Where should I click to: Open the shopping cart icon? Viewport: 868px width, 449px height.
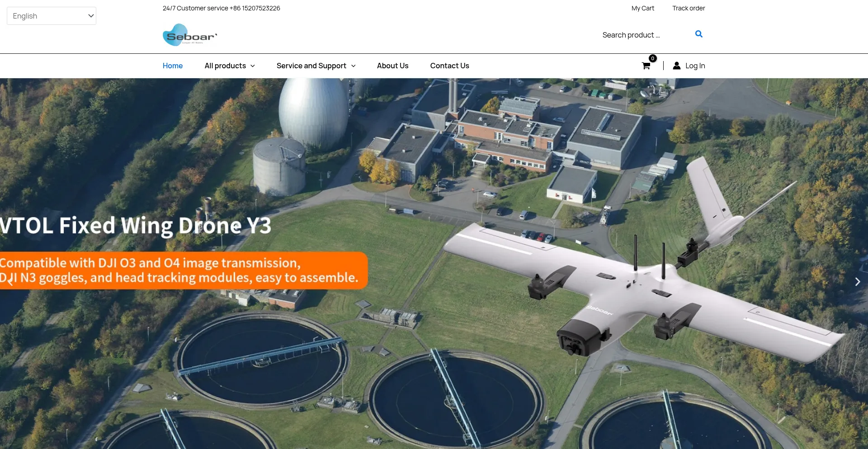tap(646, 66)
